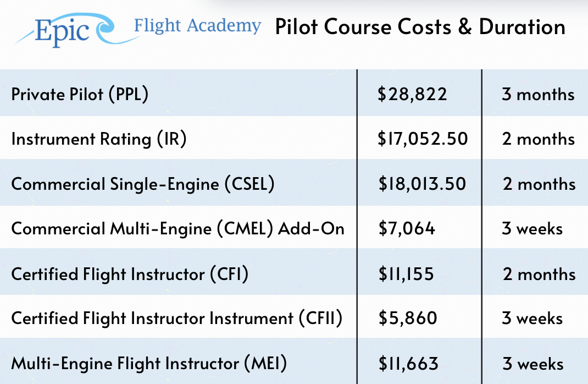Select Commercial Multi-Engine (CMEL) Add-On label

point(177,228)
